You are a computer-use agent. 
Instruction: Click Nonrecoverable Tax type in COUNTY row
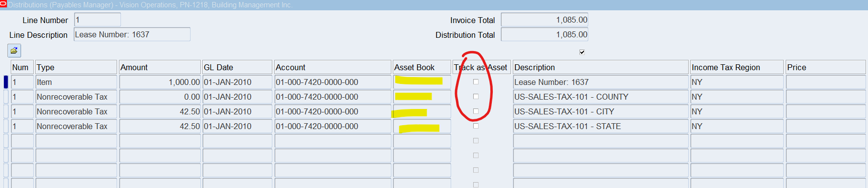(x=76, y=97)
